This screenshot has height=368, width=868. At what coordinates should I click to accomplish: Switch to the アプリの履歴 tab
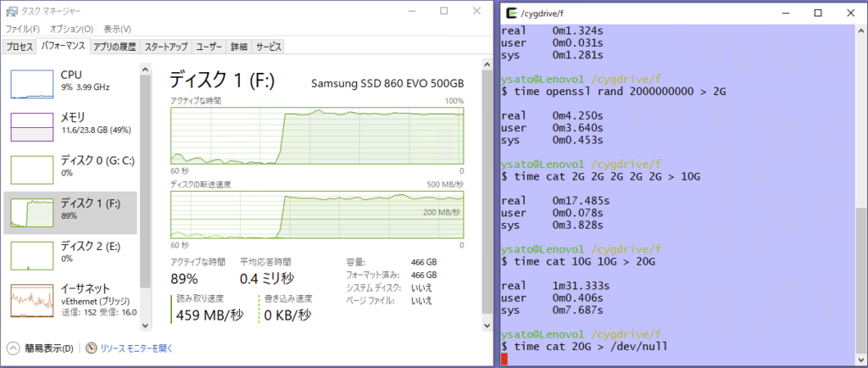point(114,47)
